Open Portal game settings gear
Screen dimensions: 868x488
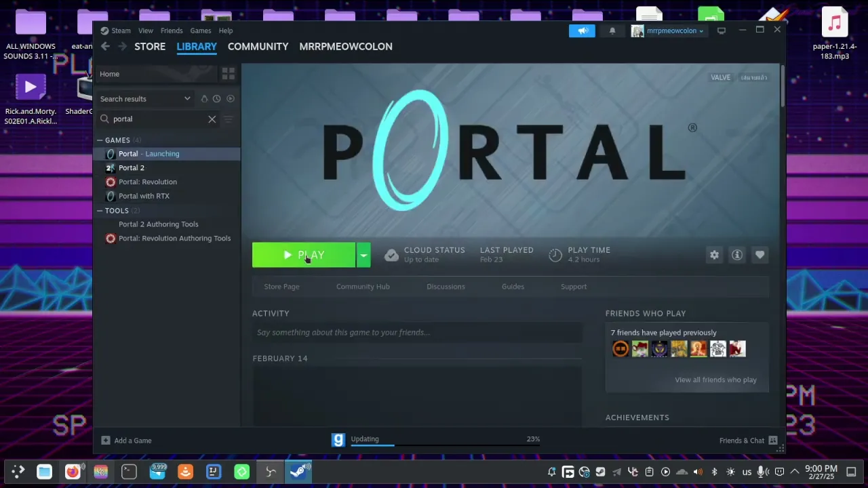pyautogui.click(x=714, y=255)
